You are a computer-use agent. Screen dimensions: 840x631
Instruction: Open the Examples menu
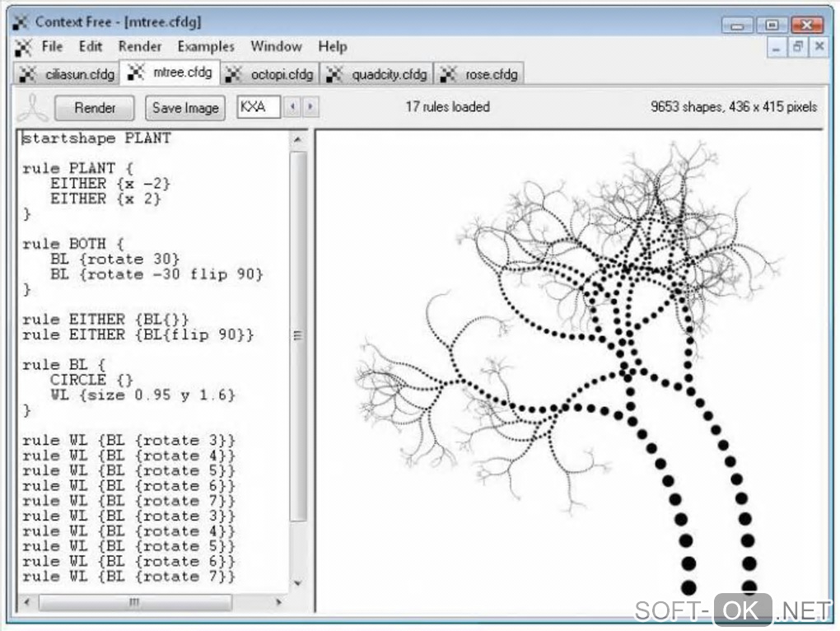click(x=206, y=47)
